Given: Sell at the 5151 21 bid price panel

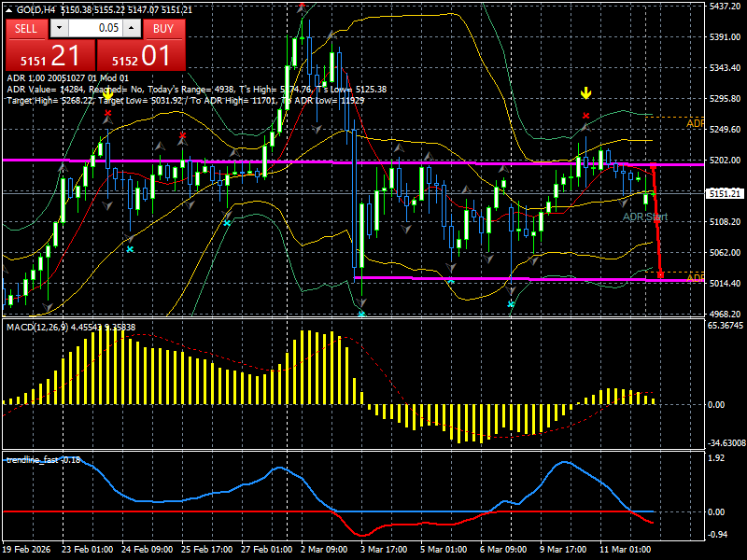Looking at the screenshot, I should click(x=50, y=55).
